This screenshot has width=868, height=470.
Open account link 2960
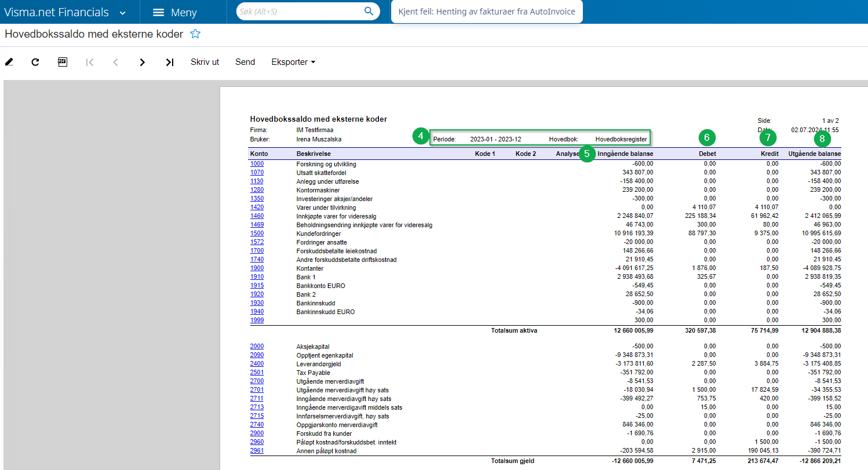click(x=257, y=442)
